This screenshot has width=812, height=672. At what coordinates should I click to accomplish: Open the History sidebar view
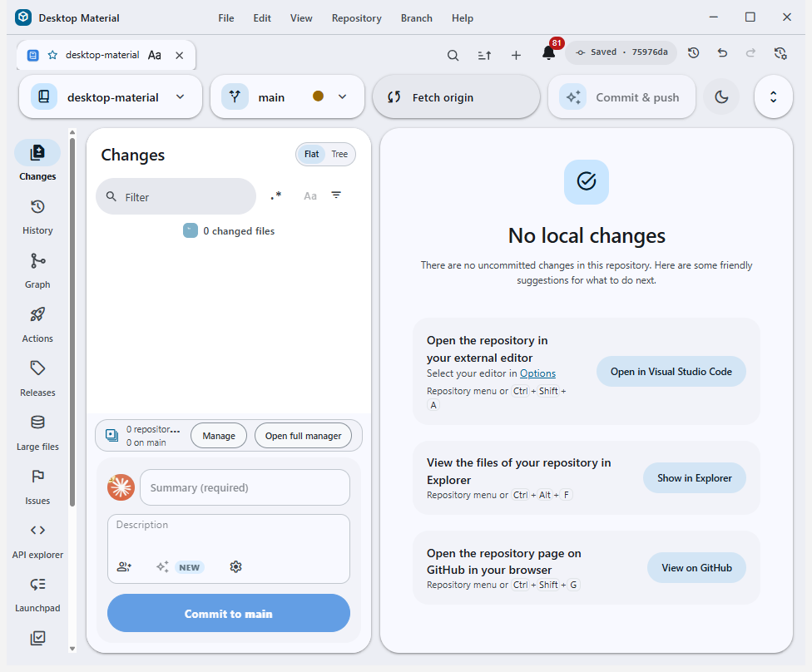pos(37,217)
